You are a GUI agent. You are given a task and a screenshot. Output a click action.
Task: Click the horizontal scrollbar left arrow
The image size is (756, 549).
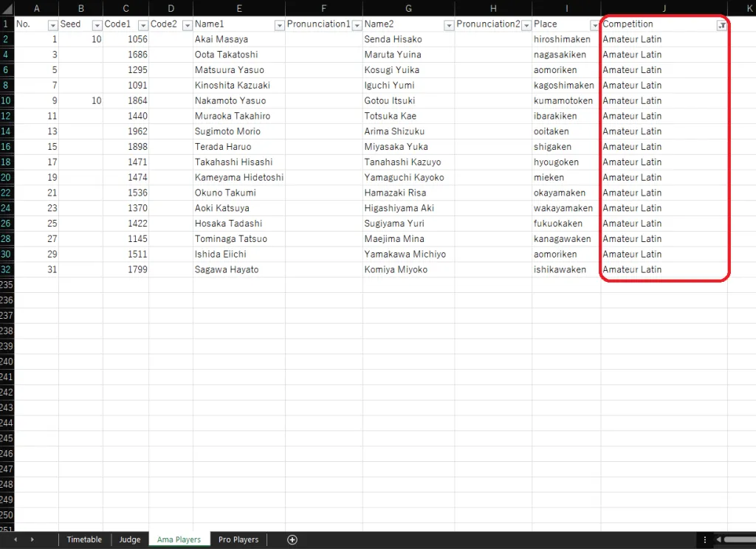(718, 540)
